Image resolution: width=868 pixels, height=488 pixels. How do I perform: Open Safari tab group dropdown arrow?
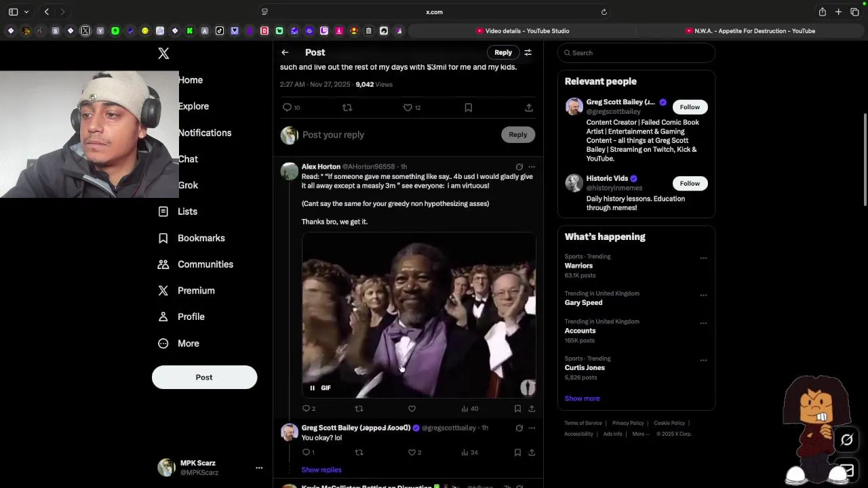point(26,12)
